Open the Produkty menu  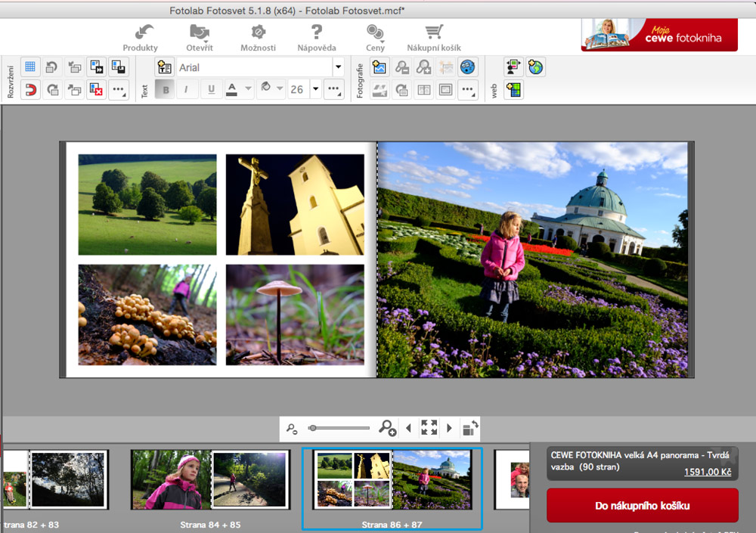point(141,37)
